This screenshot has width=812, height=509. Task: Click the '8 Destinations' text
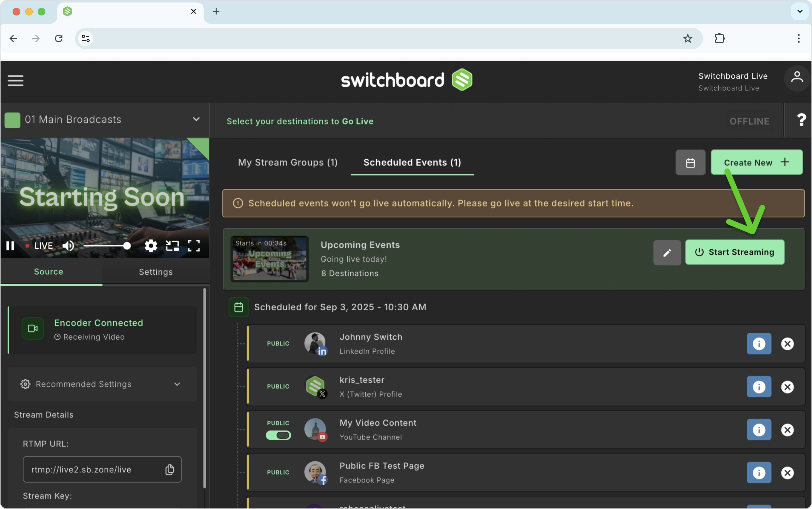350,273
